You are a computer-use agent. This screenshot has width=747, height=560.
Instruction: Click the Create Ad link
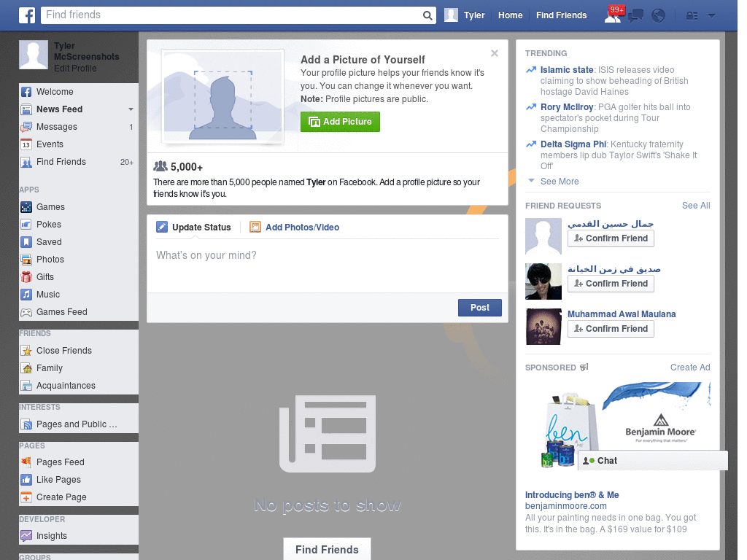690,367
